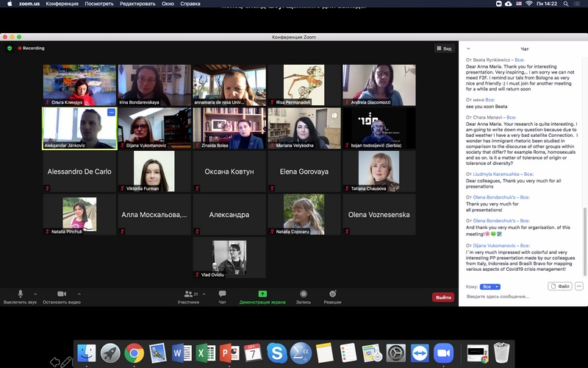
Task: Collapse the chat panel using the chevron
Action: [x=469, y=49]
